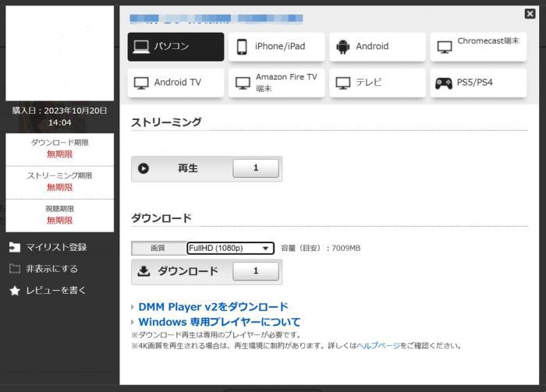Open the 画質 FullHD (1080p) dropdown
Screen dimensions: 546x392
point(231,248)
